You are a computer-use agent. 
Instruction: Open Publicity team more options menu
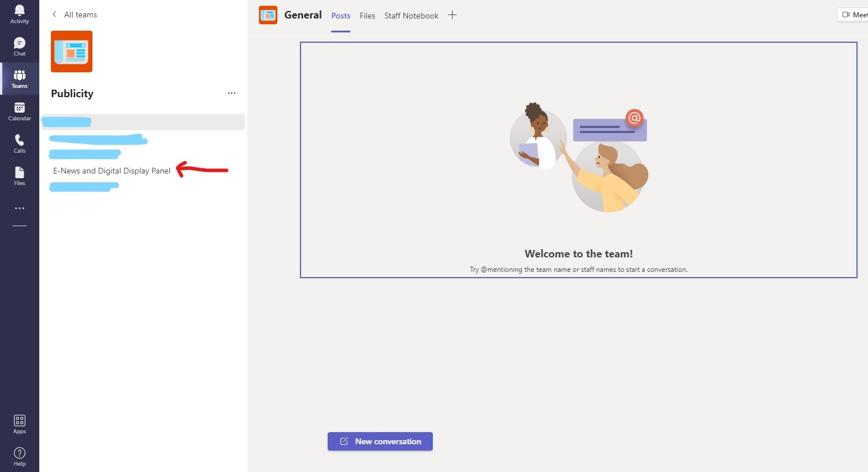tap(232, 93)
